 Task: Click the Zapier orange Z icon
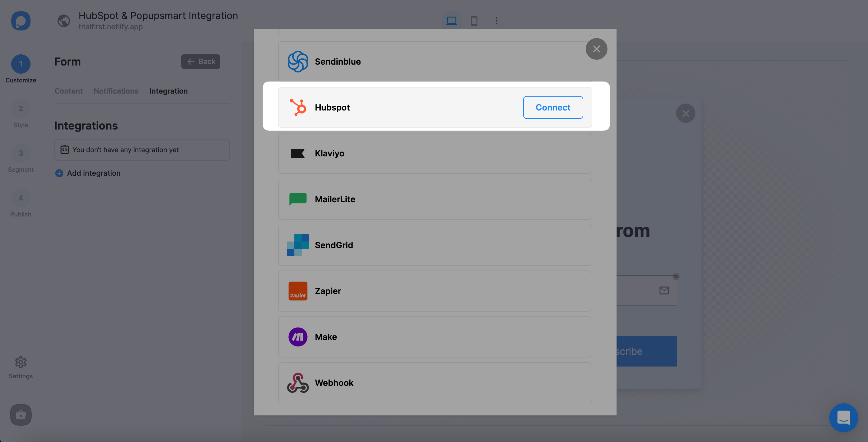coord(297,291)
